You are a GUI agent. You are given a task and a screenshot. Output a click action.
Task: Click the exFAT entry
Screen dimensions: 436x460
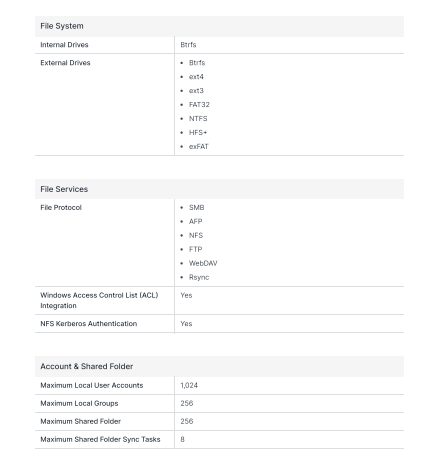[199, 147]
